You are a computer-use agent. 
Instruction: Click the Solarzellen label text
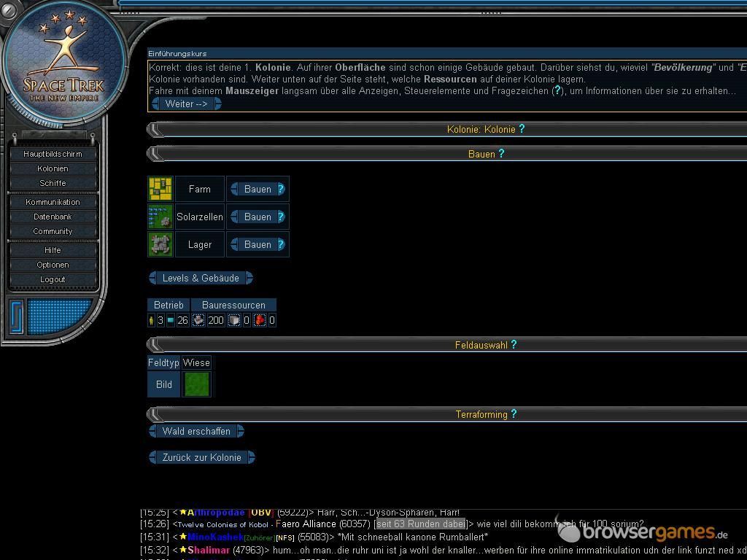(x=200, y=217)
